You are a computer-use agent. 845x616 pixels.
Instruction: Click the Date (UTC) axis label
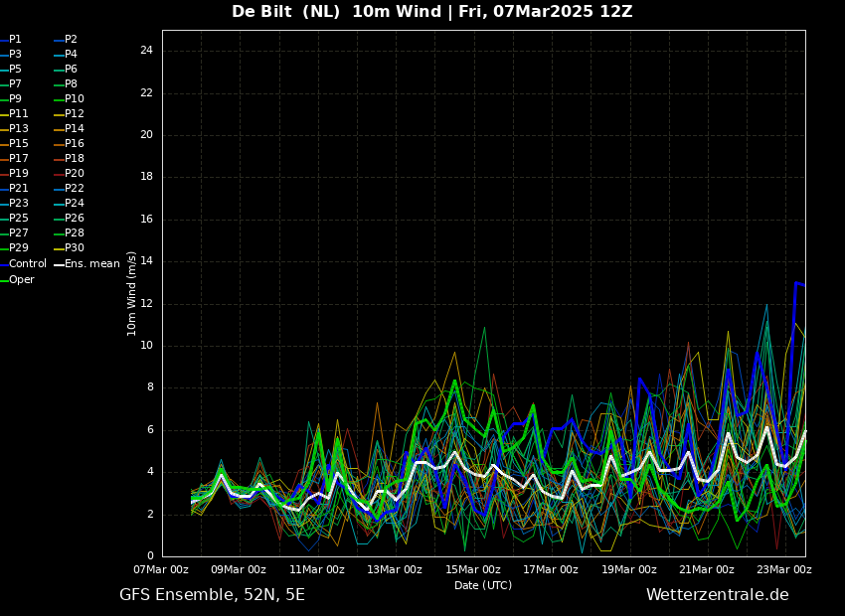(x=483, y=585)
